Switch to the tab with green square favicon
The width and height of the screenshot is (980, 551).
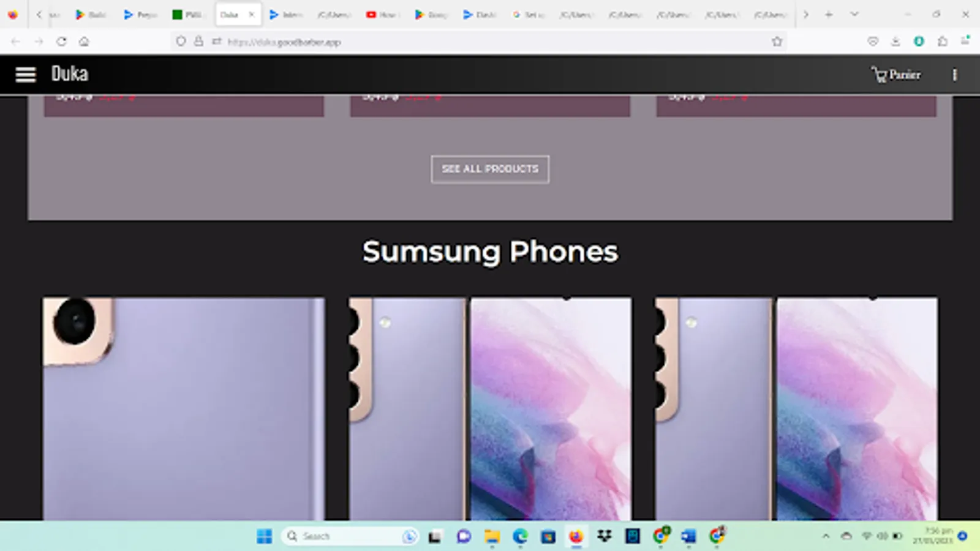(x=187, y=15)
